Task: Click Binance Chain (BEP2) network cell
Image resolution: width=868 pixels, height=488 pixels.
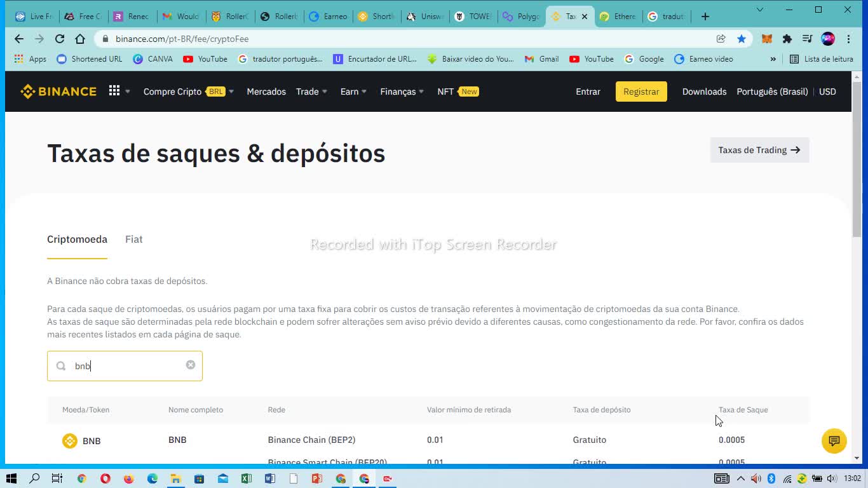Action: 311,440
